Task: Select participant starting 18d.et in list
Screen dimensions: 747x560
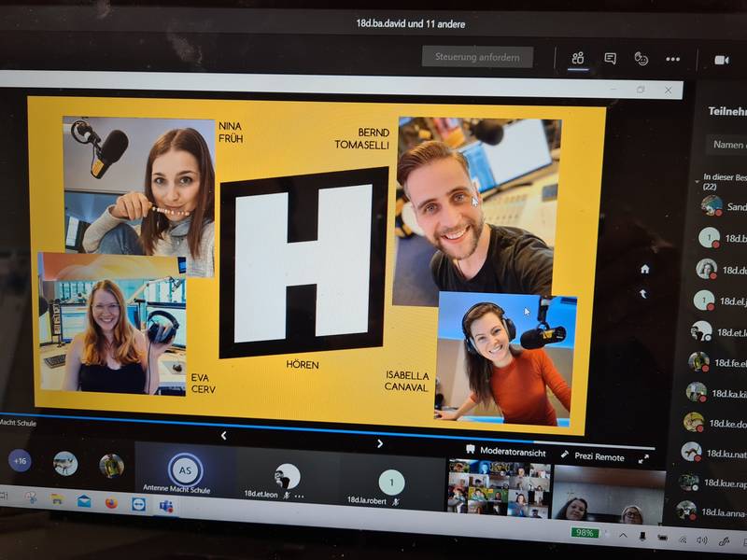Action: (717, 332)
